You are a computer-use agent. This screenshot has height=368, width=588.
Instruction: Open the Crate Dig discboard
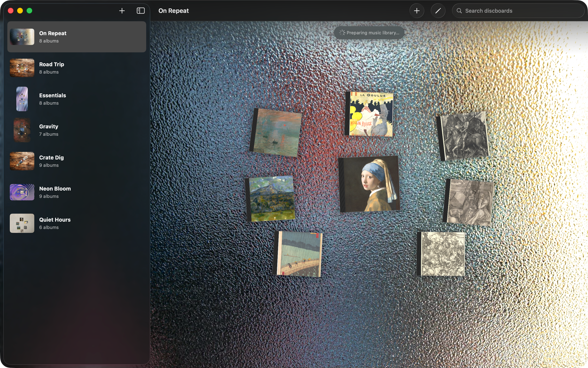pyautogui.click(x=77, y=161)
